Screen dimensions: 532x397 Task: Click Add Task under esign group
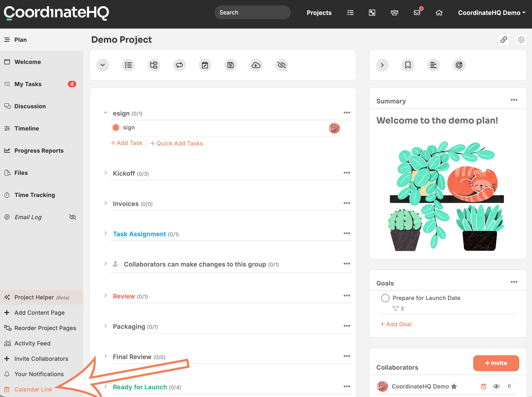pyautogui.click(x=127, y=143)
